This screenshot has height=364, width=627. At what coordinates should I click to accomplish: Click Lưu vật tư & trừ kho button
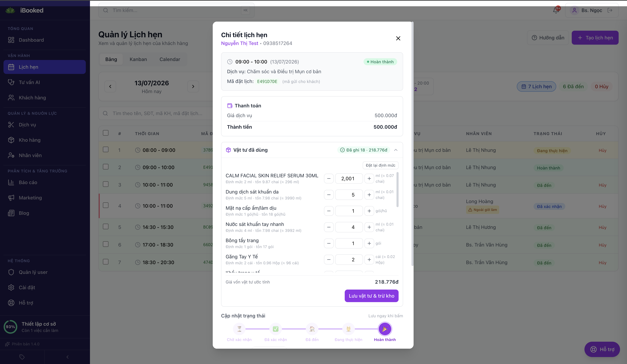point(371,296)
